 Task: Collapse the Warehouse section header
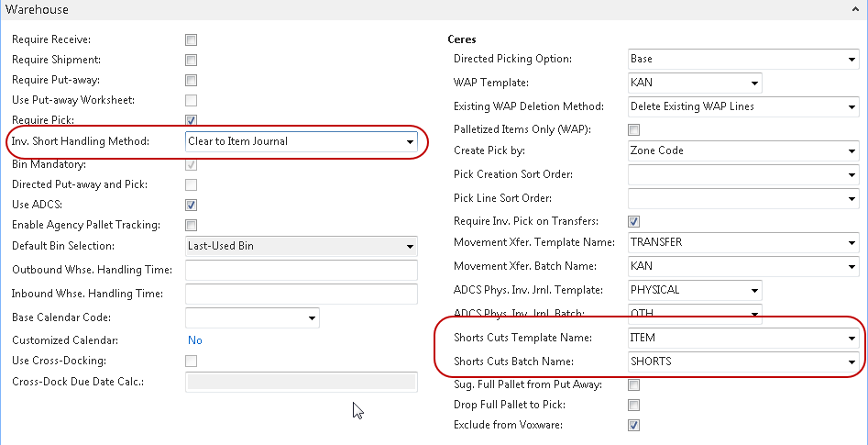tap(854, 9)
